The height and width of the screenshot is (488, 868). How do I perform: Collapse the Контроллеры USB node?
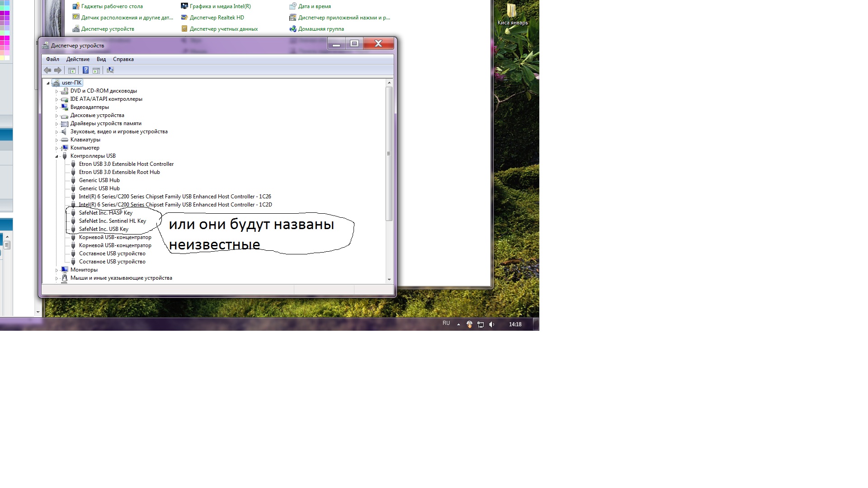coord(57,156)
